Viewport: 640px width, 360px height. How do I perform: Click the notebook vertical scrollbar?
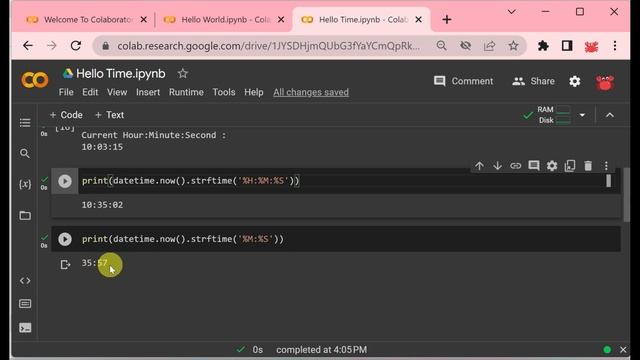627,195
